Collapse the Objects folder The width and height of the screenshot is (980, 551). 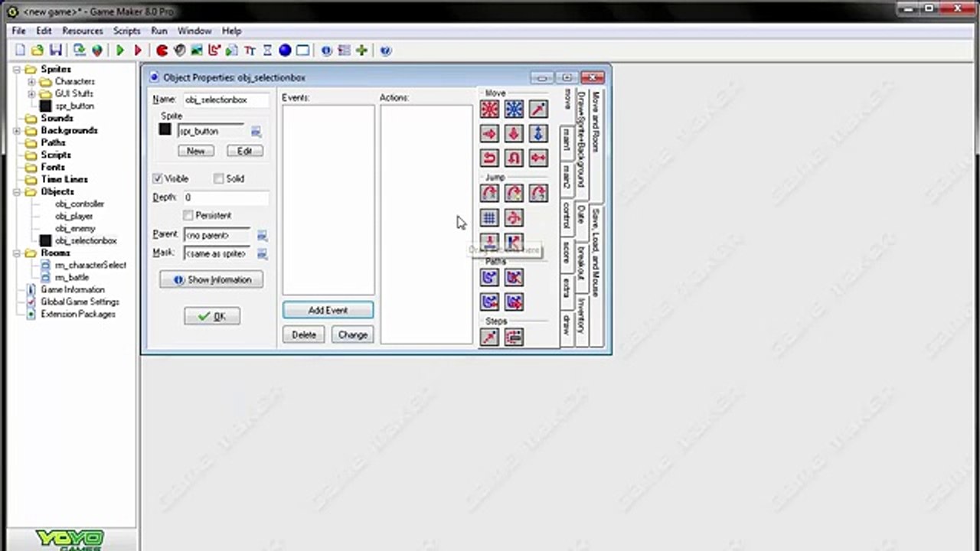(17, 192)
